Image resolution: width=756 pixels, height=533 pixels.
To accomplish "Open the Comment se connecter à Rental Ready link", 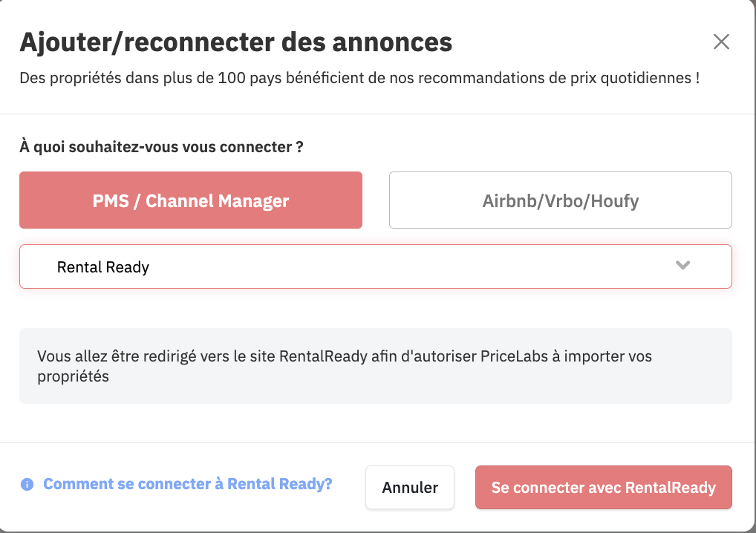I will pos(188,484).
